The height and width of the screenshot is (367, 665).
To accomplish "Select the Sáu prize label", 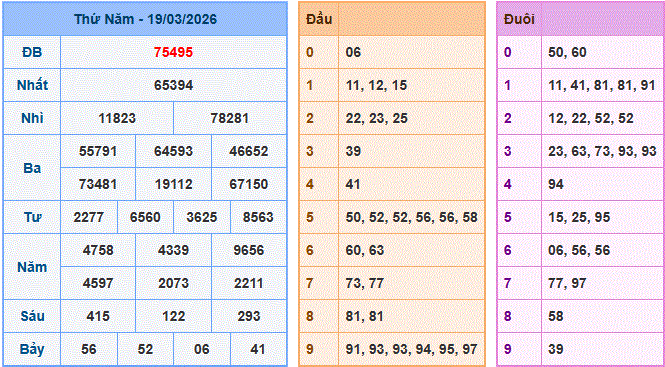I will (x=32, y=316).
